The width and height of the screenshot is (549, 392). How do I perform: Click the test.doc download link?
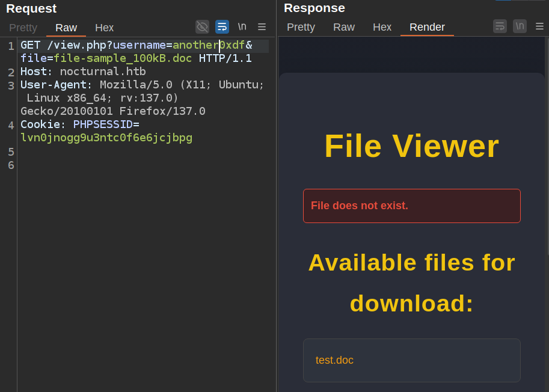pyautogui.click(x=334, y=360)
